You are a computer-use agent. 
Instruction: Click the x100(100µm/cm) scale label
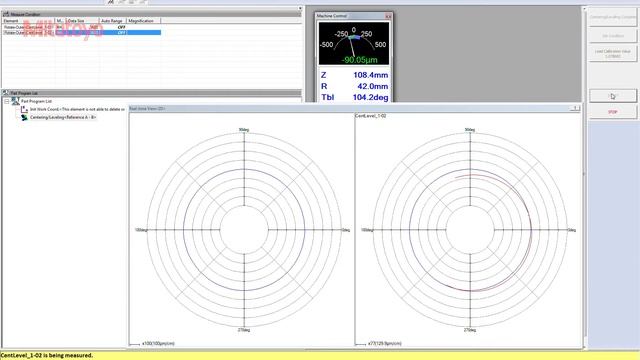pos(158,344)
